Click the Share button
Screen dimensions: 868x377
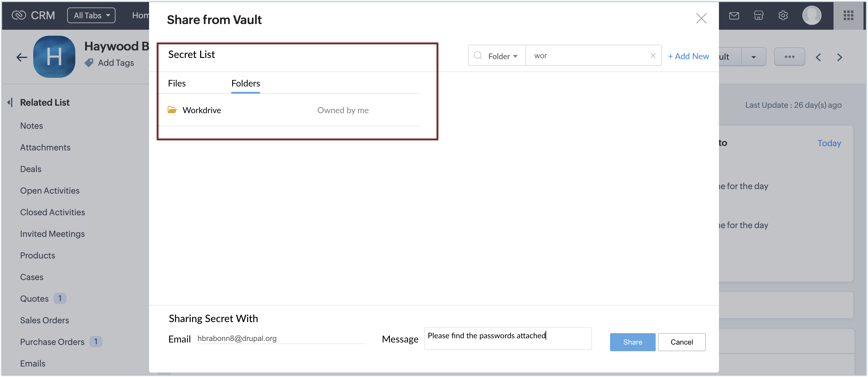pos(632,342)
